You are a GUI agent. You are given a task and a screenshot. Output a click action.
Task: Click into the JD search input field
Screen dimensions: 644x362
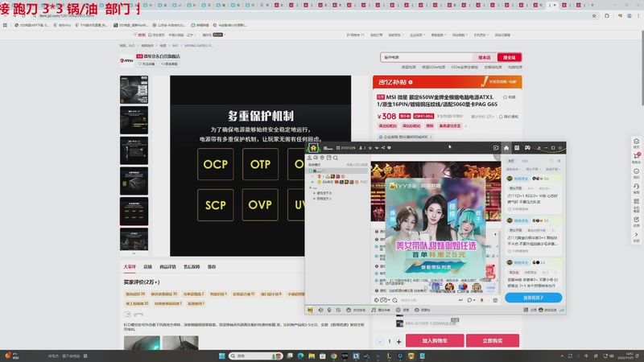427,57
